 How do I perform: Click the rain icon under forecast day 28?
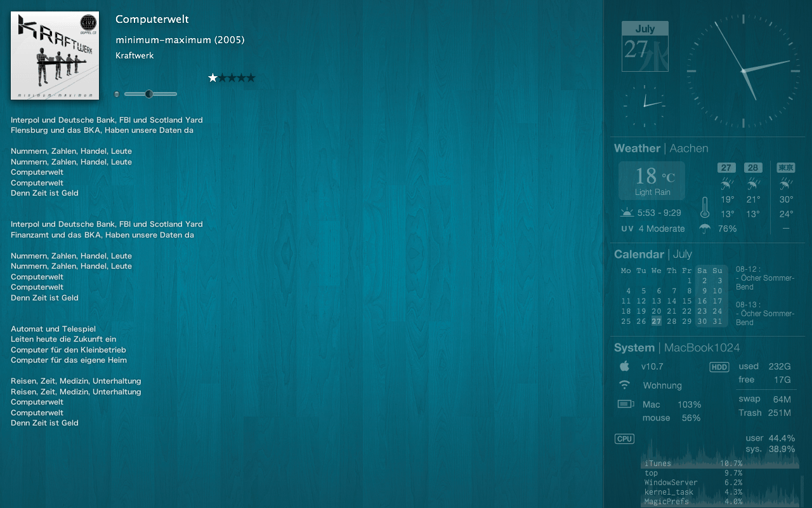tap(753, 184)
